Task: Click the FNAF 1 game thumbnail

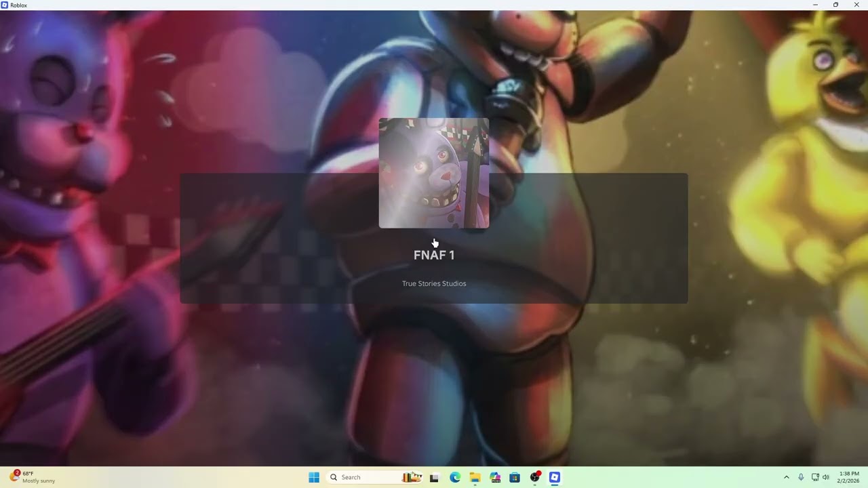Action: click(x=434, y=173)
